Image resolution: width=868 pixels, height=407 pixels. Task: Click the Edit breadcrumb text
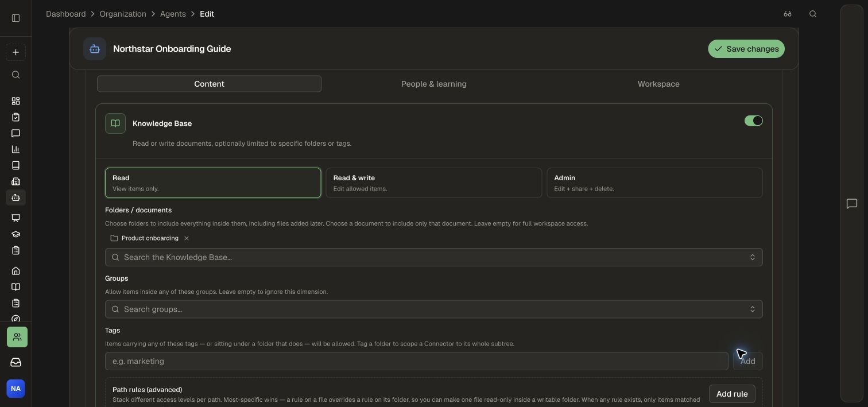pyautogui.click(x=207, y=14)
